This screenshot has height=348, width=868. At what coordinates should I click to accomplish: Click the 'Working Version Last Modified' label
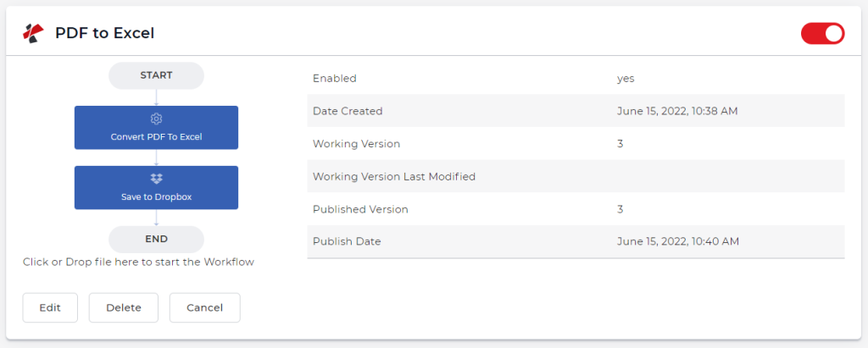pyautogui.click(x=393, y=176)
